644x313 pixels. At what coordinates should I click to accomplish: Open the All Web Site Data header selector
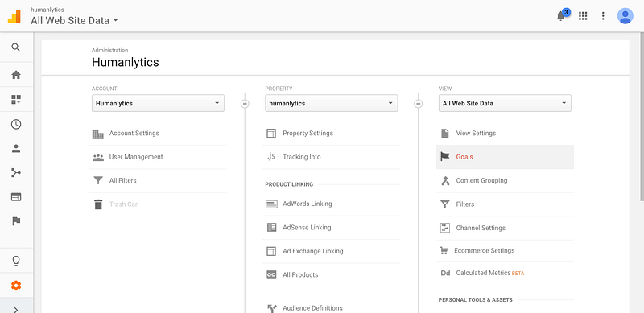click(74, 20)
